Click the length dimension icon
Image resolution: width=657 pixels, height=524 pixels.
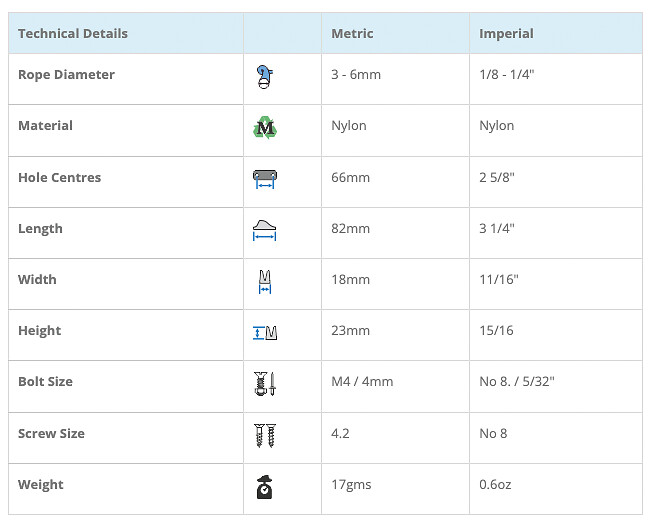click(264, 230)
